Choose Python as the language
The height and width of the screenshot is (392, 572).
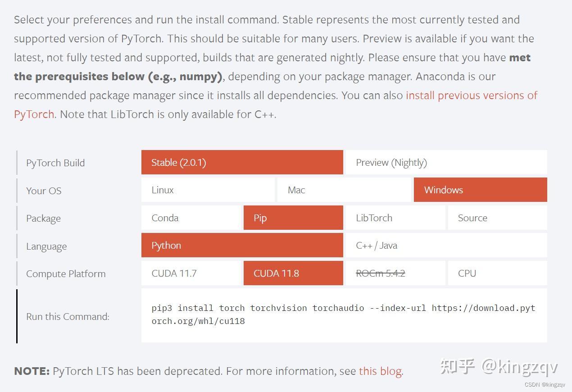click(x=242, y=245)
